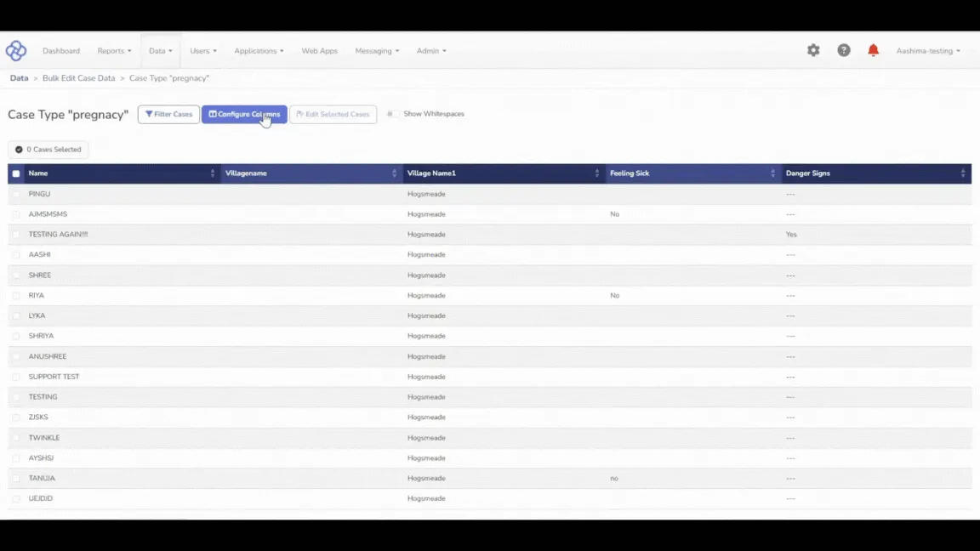
Task: Open the Users dropdown menu
Action: (203, 51)
